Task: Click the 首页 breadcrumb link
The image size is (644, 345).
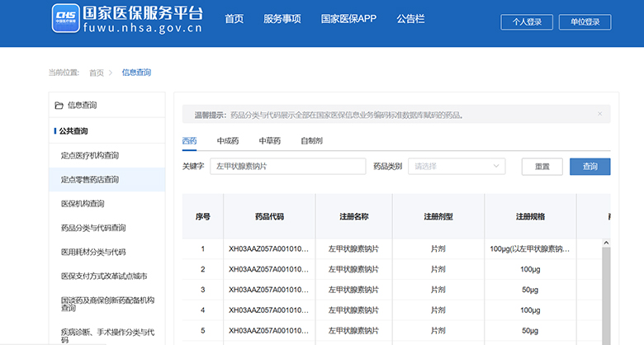Action: [97, 73]
